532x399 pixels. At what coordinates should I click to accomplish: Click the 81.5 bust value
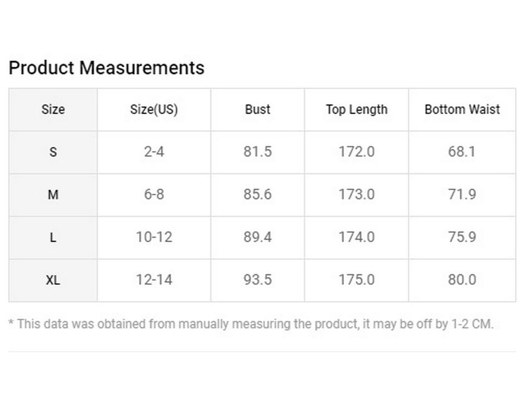258,152
